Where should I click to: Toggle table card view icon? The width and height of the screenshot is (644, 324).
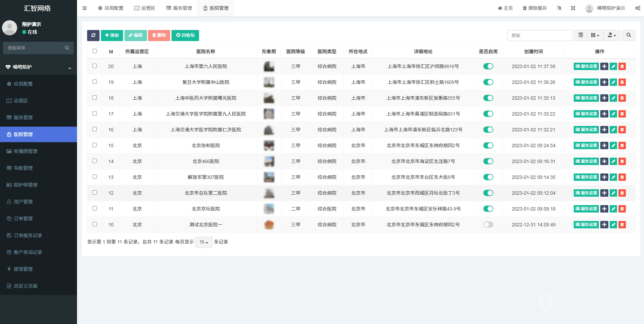(580, 35)
